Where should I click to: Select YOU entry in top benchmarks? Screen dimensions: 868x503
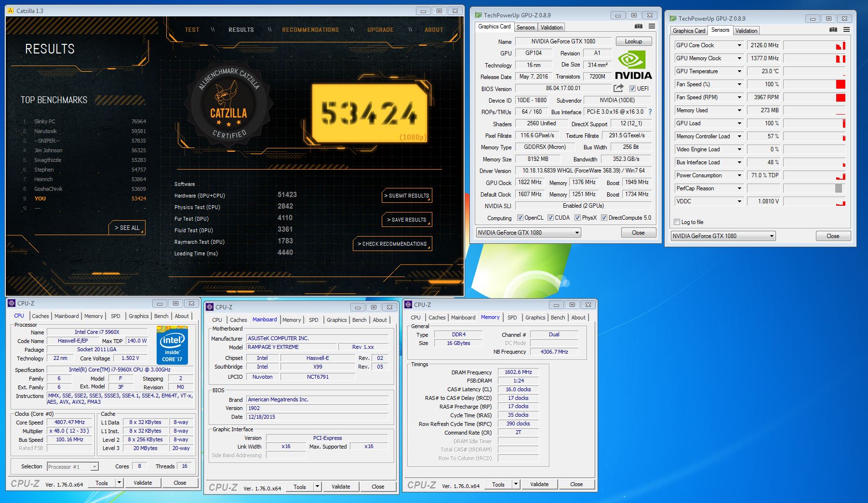click(x=84, y=199)
